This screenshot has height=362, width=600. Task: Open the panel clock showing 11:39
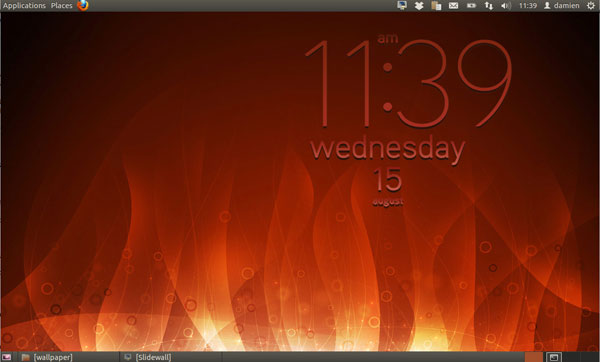click(x=528, y=5)
